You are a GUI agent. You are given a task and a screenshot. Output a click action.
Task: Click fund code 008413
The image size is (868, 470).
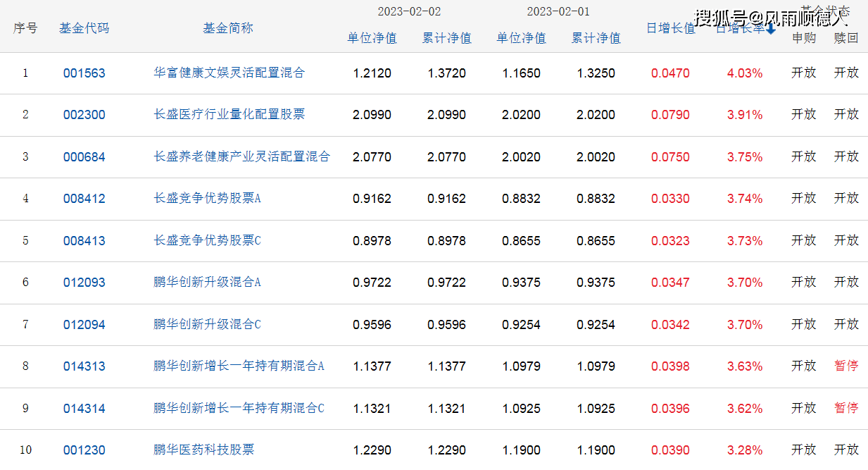84,241
